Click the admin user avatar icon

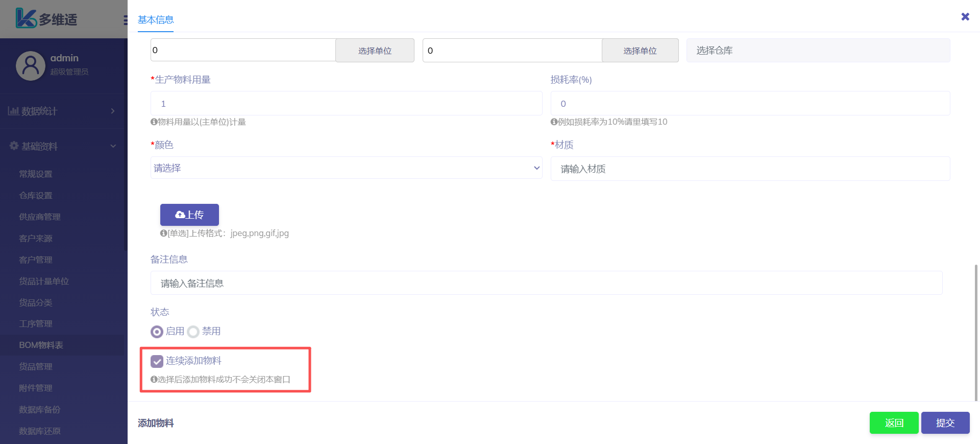(31, 65)
